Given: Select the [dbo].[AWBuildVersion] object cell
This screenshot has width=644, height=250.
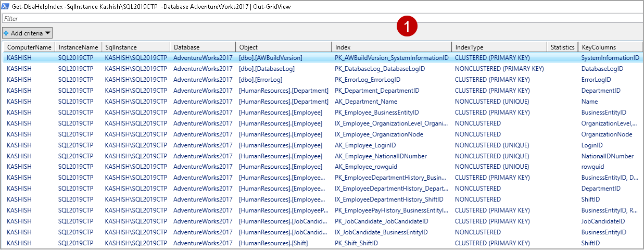Looking at the screenshot, I should (x=270, y=58).
